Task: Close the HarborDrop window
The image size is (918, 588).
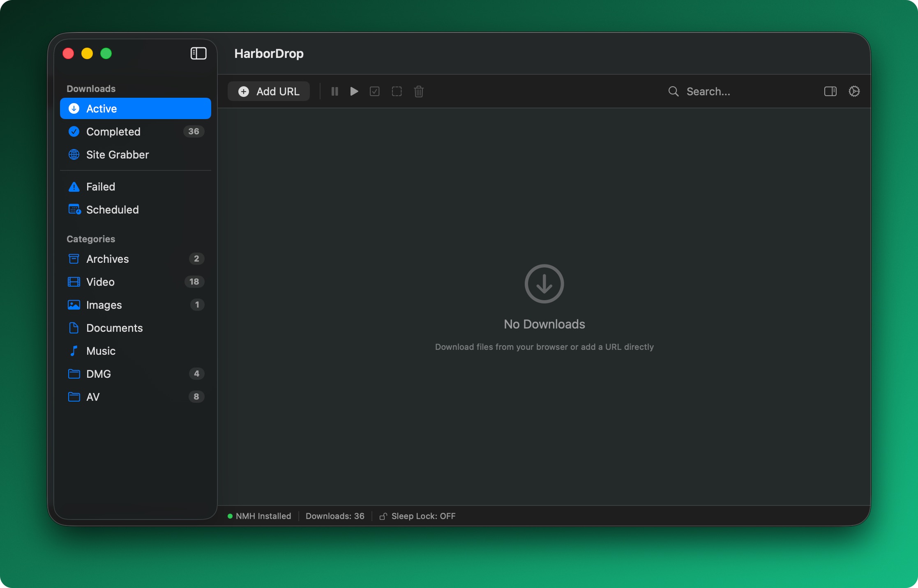Action: [68, 53]
